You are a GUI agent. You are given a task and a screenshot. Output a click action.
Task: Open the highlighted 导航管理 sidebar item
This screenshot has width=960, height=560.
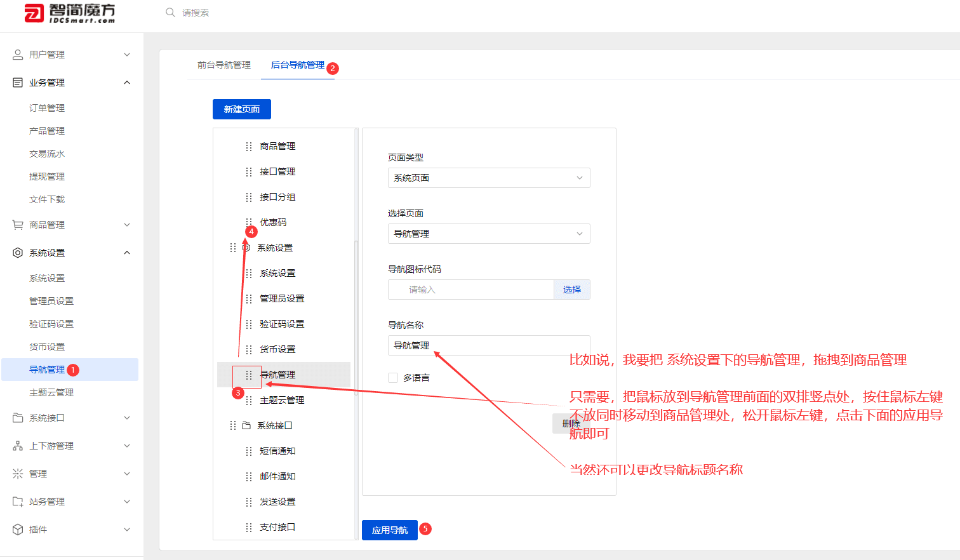(x=70, y=370)
